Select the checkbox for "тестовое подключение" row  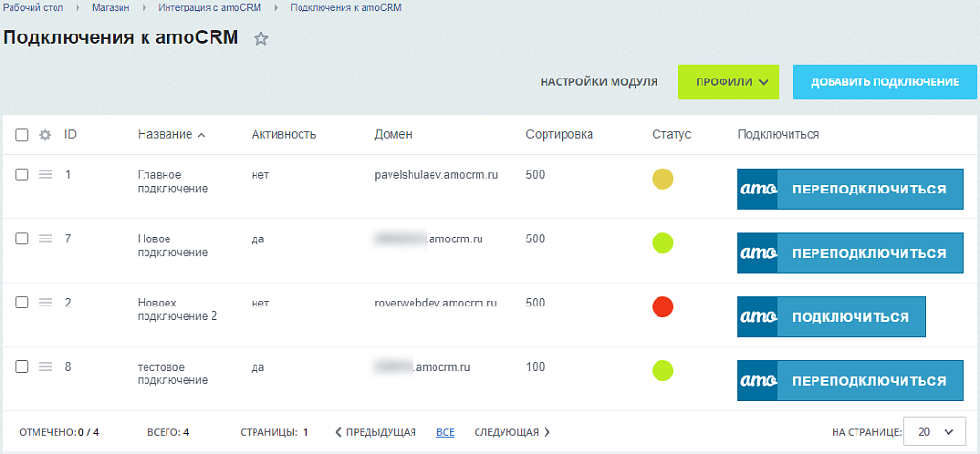coord(22,366)
